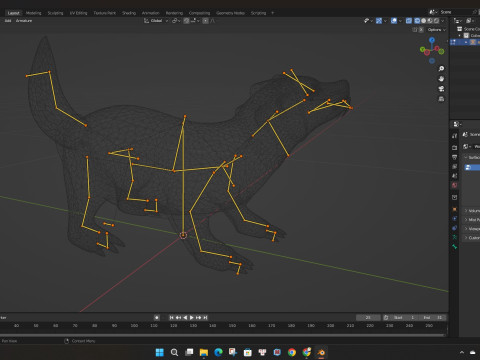The image size is (480, 360).
Task: Zoom the 3D viewport with the magnifier icon
Action: [441, 69]
